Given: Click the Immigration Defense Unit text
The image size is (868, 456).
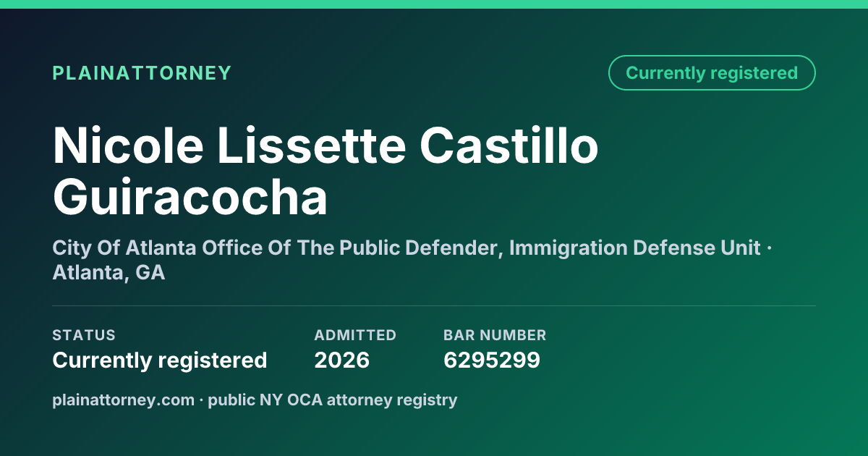Looking at the screenshot, I should (634, 248).
